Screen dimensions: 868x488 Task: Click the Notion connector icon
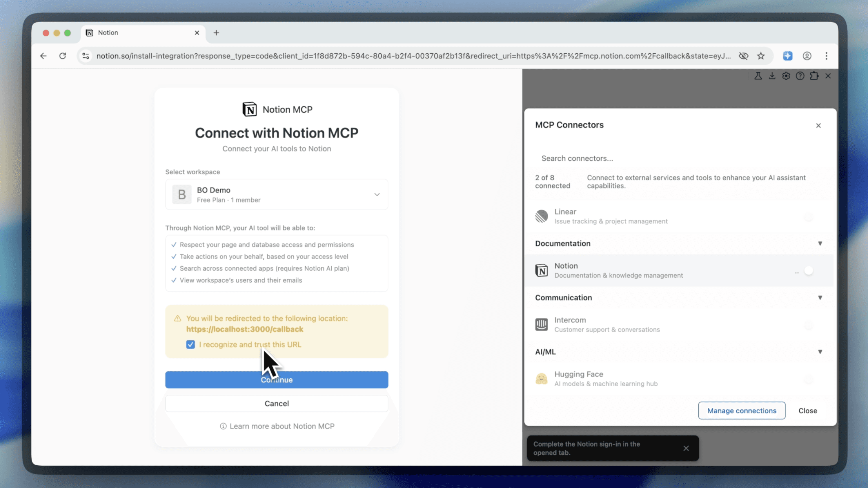(x=542, y=270)
